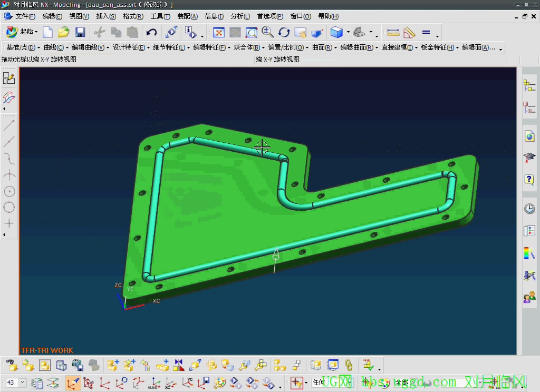Open the 基准/点(D) dropdown
This screenshot has width=540, height=392.
tap(23, 47)
